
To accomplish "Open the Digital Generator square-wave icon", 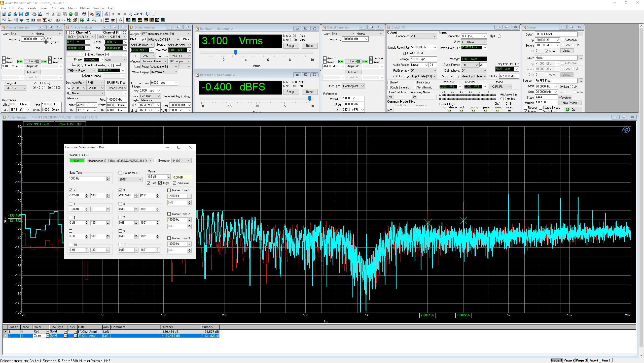I will pos(15,20).
